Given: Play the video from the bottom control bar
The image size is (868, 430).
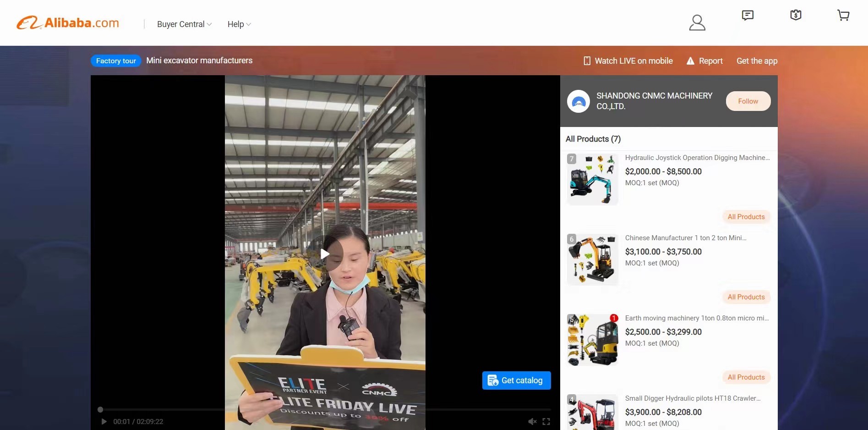Looking at the screenshot, I should coord(104,422).
